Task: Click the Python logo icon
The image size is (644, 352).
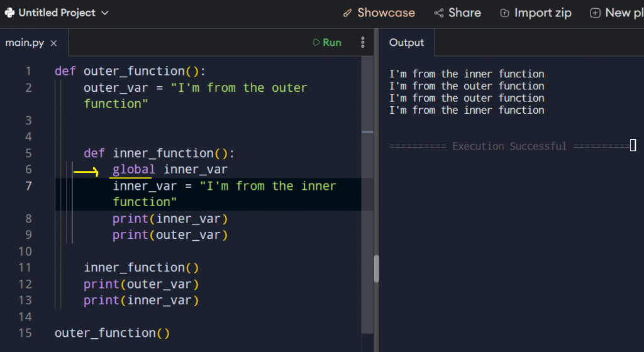Action: pyautogui.click(x=9, y=13)
